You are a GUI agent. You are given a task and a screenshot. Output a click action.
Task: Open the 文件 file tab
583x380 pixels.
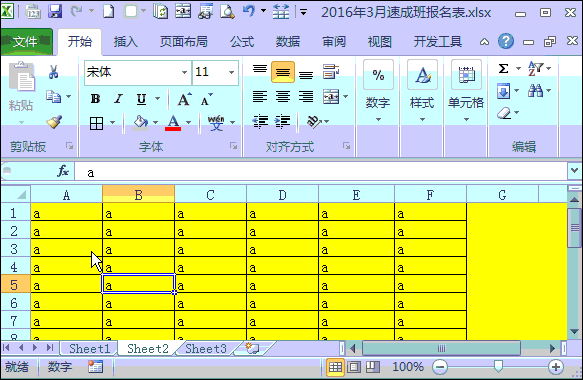point(26,42)
